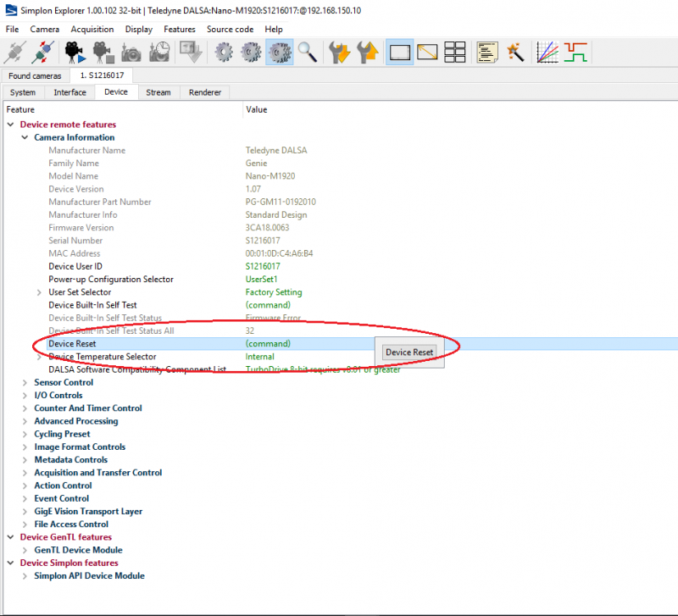The image size is (678, 616).
Task: Click the four-pane grid layout icon
Action: pyautogui.click(x=455, y=53)
